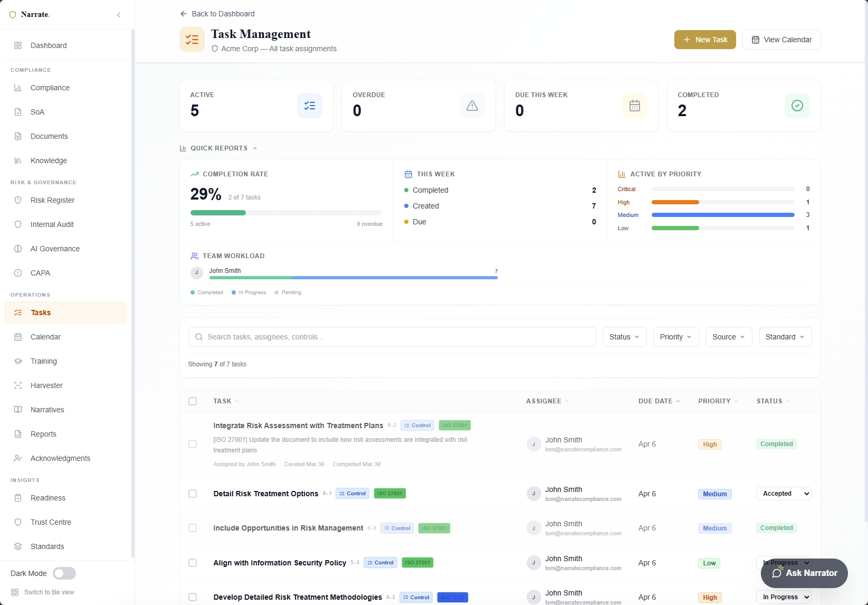Open the Calendar section via its sidebar icon
The width and height of the screenshot is (868, 605).
pyautogui.click(x=17, y=337)
